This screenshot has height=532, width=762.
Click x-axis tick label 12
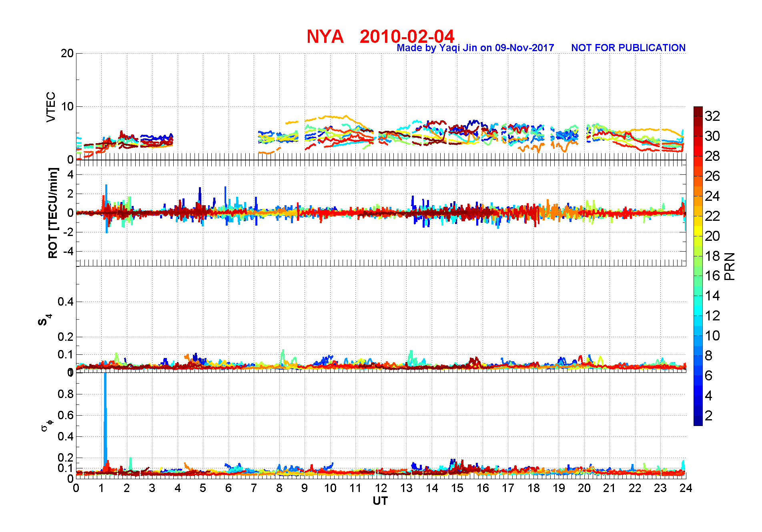381,488
